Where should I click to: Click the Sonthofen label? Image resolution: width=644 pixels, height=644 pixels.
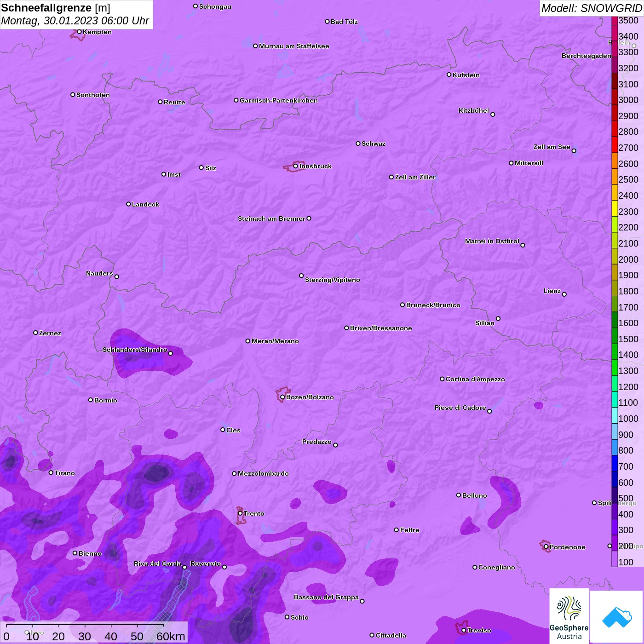pyautogui.click(x=93, y=95)
